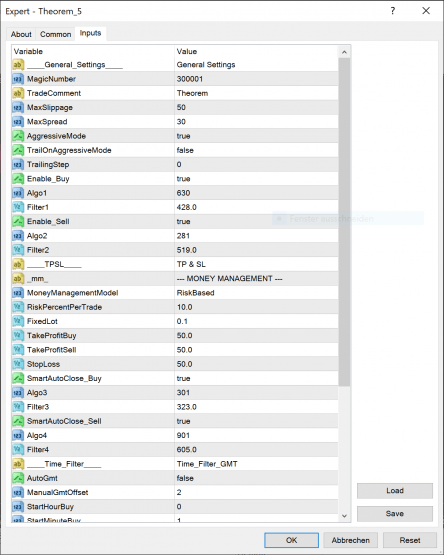Confirm with the OK button
Image resolution: width=444 pixels, height=555 pixels.
[291, 540]
